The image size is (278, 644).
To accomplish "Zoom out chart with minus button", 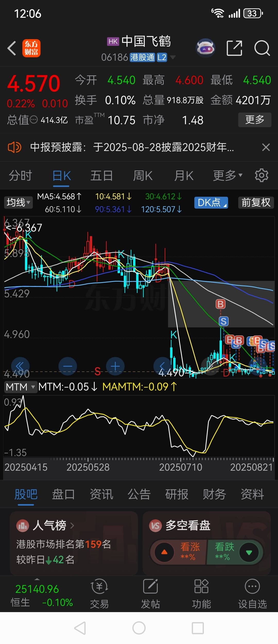I will coord(68,366).
